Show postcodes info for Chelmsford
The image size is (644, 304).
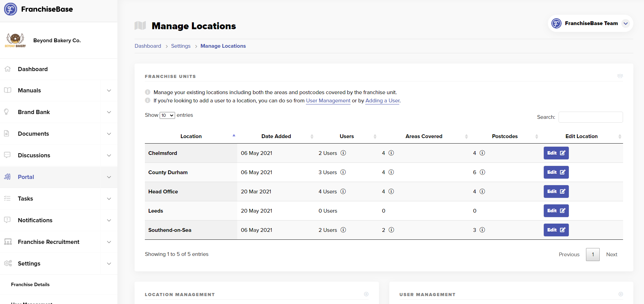pyautogui.click(x=482, y=153)
